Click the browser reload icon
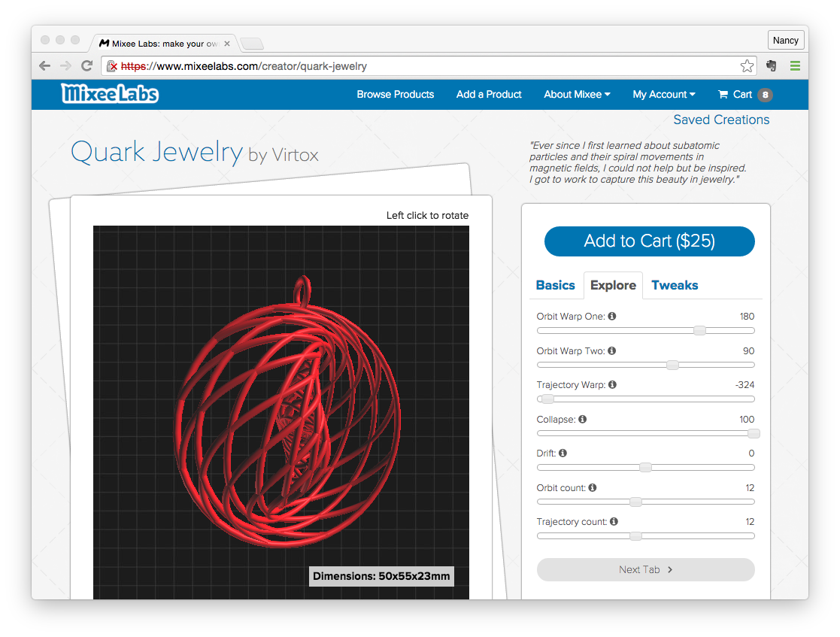 [86, 66]
